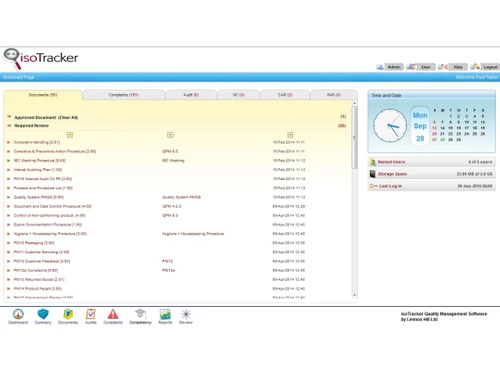Open Complaint Handling [2.91] document
Screen dimensions: 500x375
click(x=37, y=142)
